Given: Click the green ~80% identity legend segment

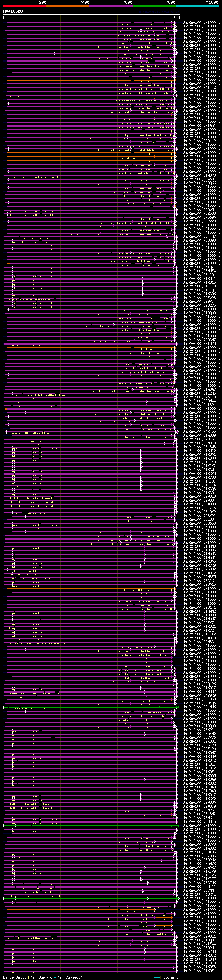Looking at the screenshot, I should (154, 6).
